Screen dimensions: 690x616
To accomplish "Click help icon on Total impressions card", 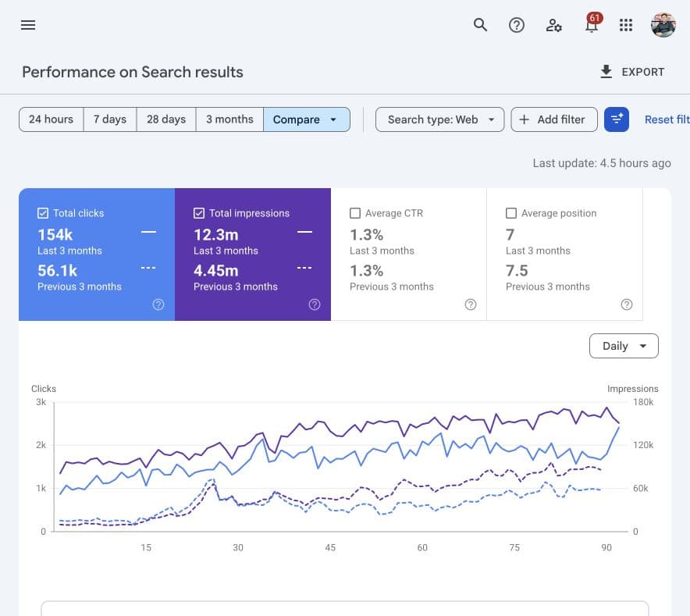I will (315, 304).
